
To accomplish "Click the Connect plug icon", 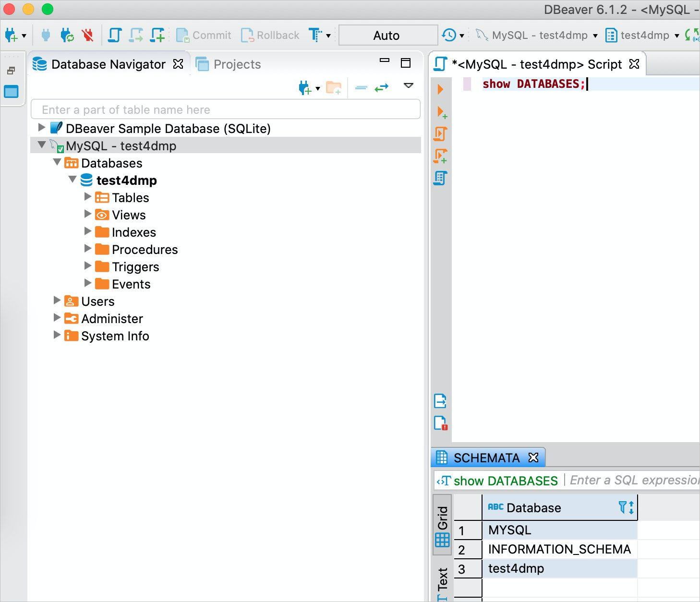I will tap(46, 35).
